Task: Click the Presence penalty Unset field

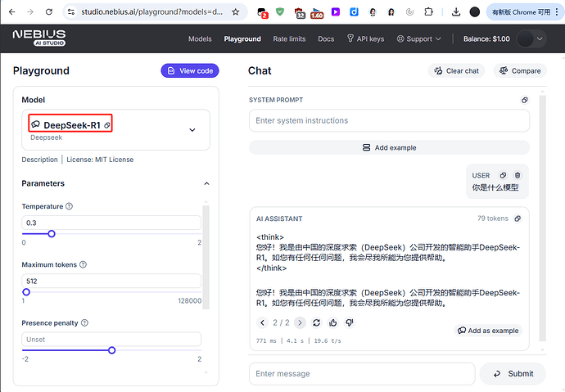Action: pos(111,340)
